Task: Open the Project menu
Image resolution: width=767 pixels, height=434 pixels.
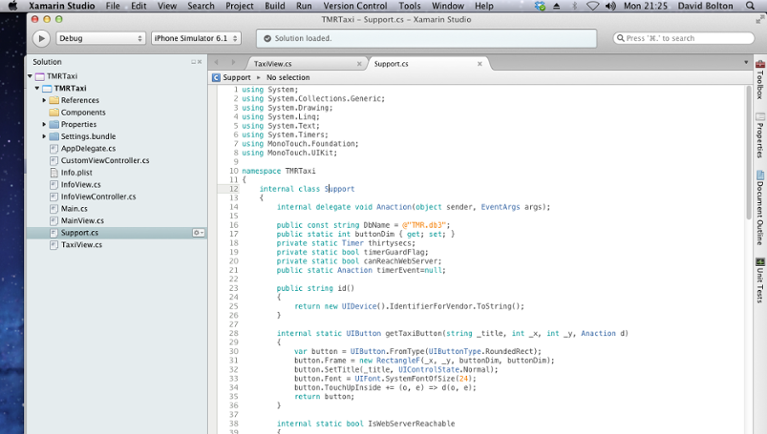Action: 239,6
